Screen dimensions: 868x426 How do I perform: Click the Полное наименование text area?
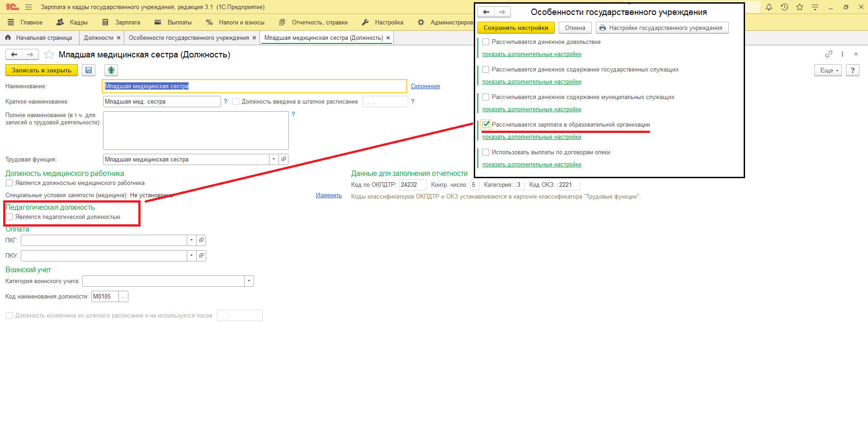click(196, 130)
